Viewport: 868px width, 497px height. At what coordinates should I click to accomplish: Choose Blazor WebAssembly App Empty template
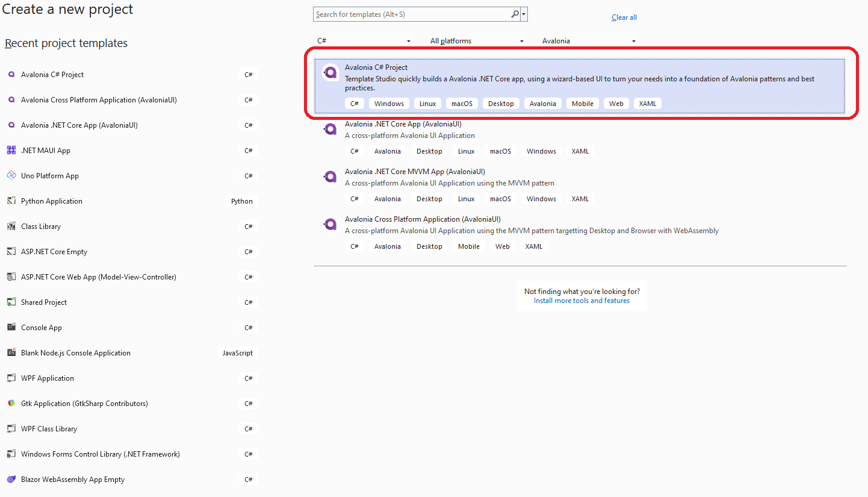point(131,480)
